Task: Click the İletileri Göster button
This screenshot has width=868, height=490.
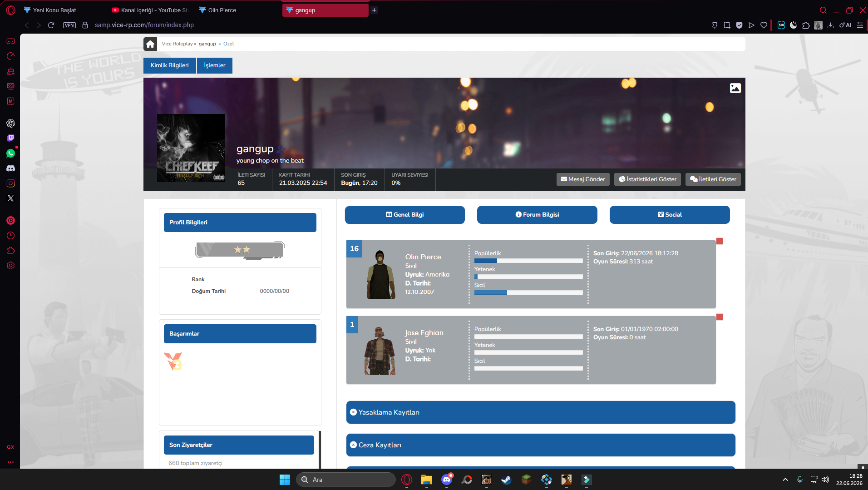Action: click(713, 179)
